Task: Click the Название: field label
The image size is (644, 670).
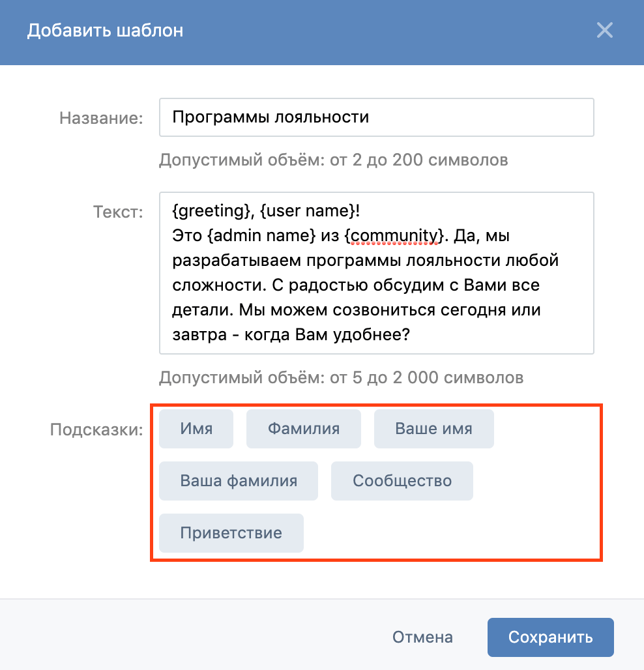Action: (x=101, y=118)
